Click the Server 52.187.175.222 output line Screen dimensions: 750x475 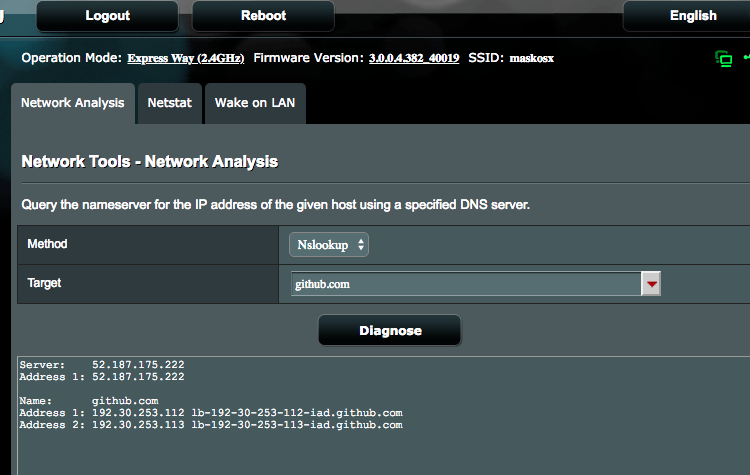pos(102,365)
